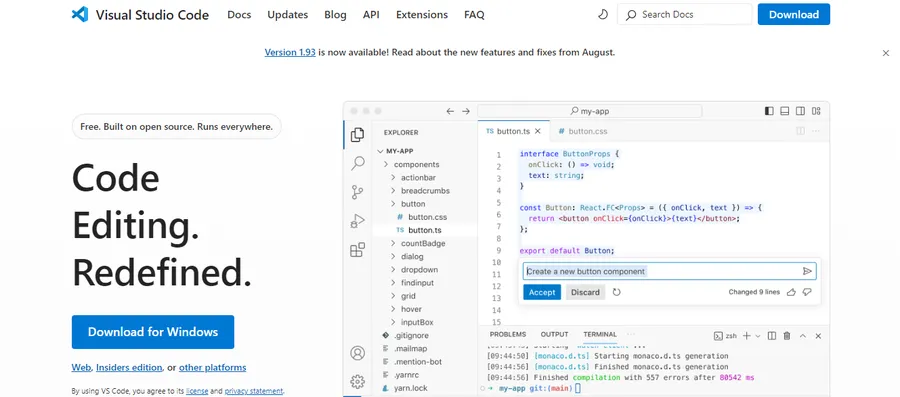This screenshot has width=900, height=397.
Task: Click the split editor icon
Action: coord(800,131)
